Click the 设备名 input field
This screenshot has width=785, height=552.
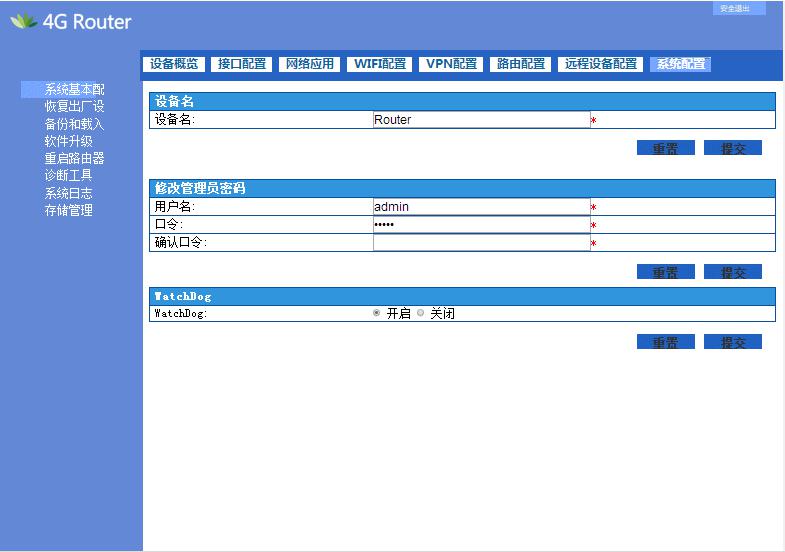pyautogui.click(x=481, y=120)
